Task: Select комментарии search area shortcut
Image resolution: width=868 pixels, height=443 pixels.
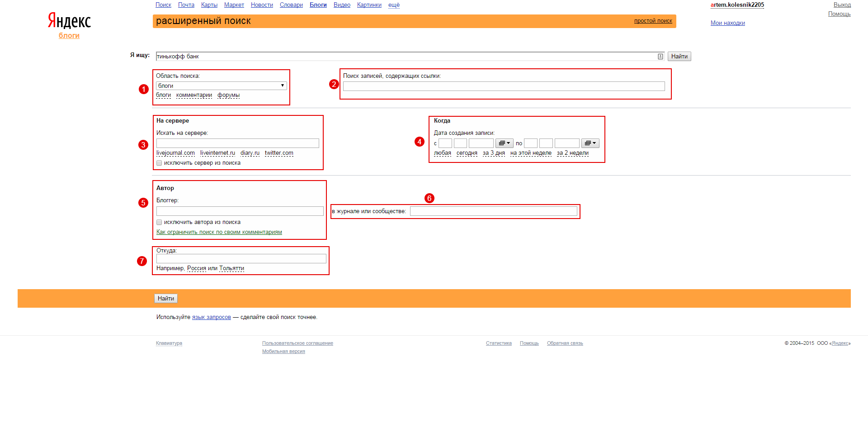Action: click(194, 95)
